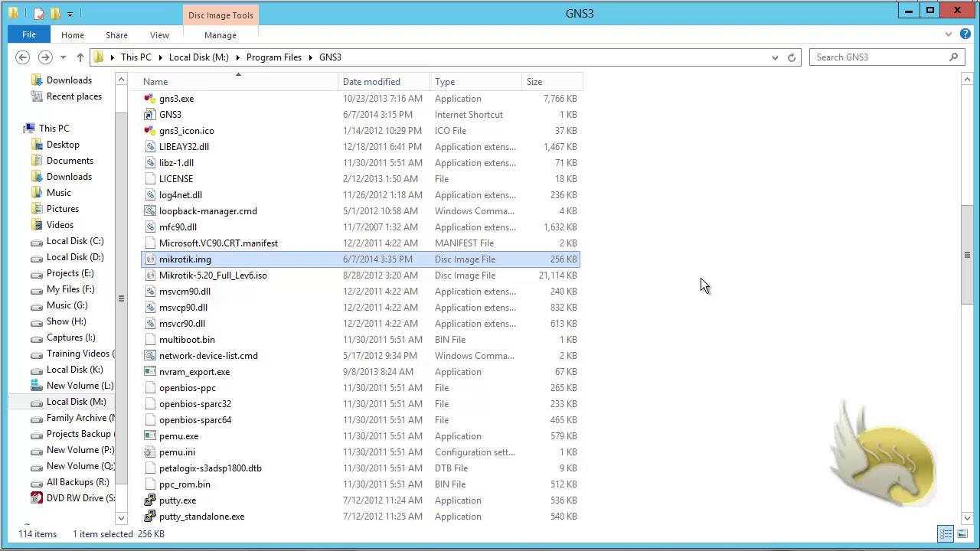Click Local Disk (M:) in address bar
Image resolution: width=980 pixels, height=551 pixels.
[x=199, y=57]
